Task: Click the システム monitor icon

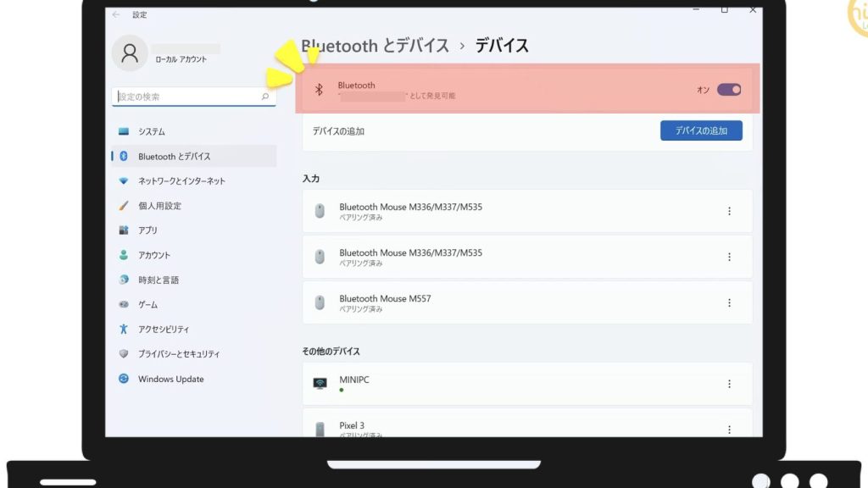Action: (124, 131)
